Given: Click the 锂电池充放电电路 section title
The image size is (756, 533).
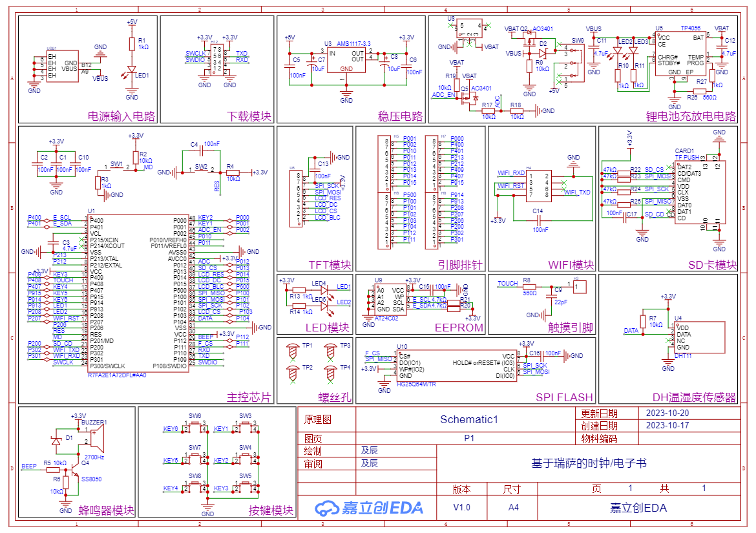Looking at the screenshot, I should click(691, 117).
